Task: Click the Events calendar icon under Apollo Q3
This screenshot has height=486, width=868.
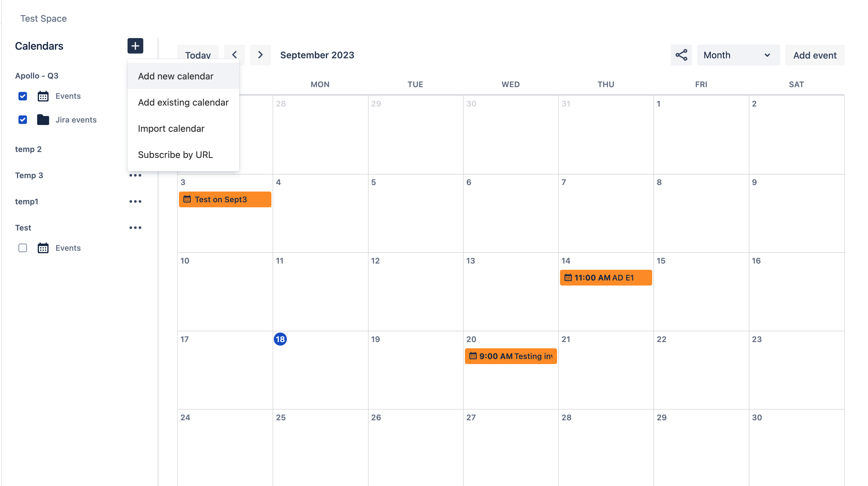Action: coord(42,95)
